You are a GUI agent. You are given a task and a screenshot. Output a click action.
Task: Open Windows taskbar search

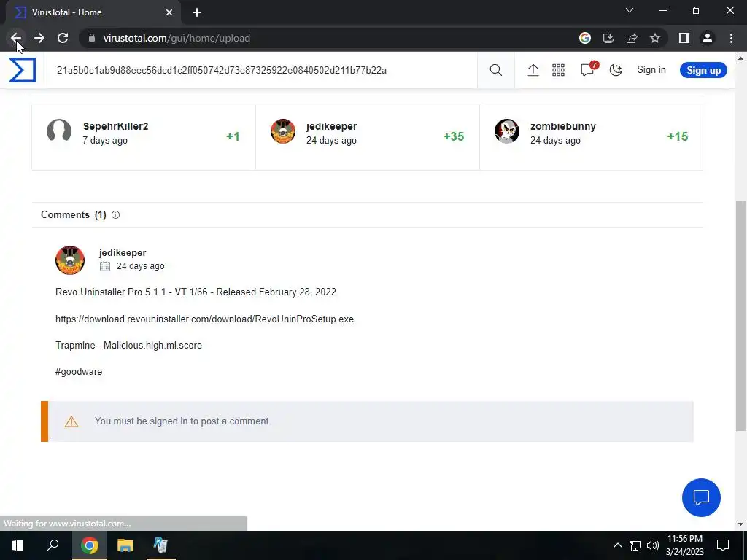[53, 545]
